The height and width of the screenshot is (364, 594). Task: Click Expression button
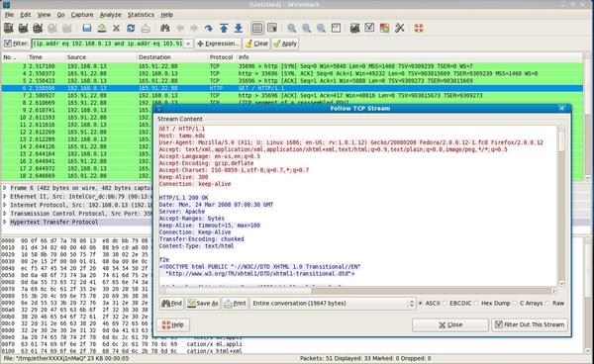[x=218, y=44]
